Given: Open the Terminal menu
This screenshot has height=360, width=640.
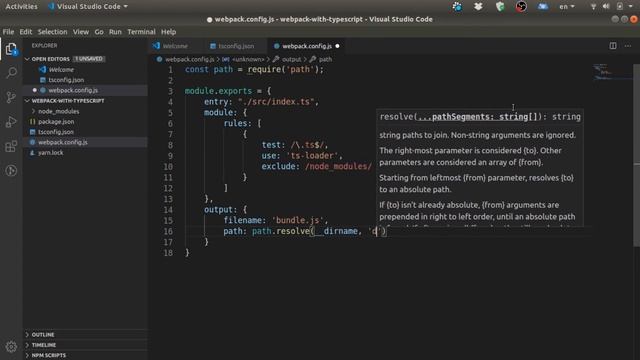Looking at the screenshot, I should pos(141,32).
